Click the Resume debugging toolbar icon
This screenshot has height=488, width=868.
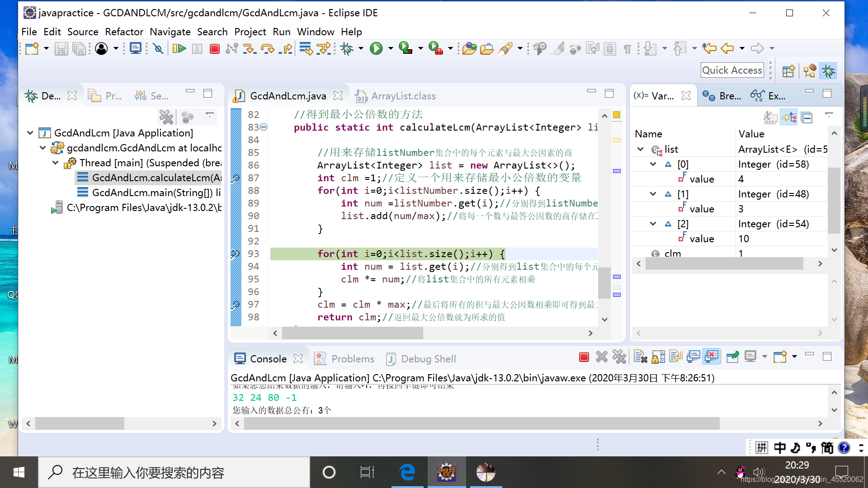(179, 48)
